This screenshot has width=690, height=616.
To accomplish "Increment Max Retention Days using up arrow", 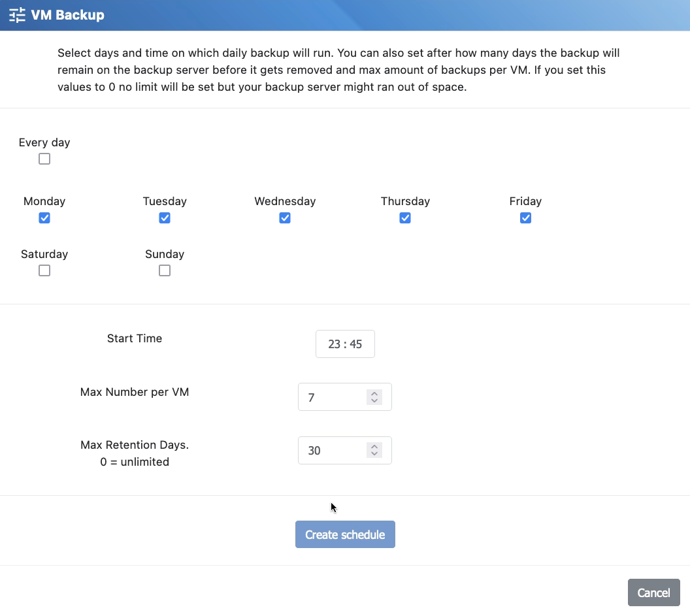I will [374, 447].
